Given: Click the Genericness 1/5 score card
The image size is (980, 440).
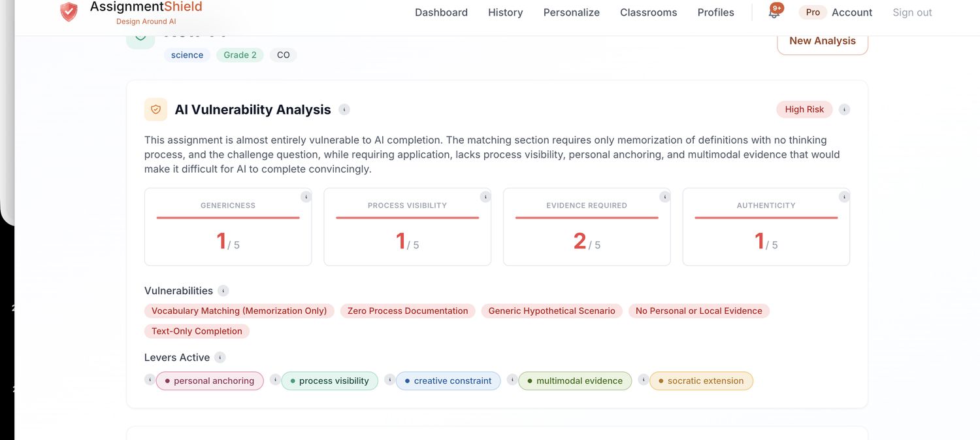Looking at the screenshot, I should coord(228,227).
